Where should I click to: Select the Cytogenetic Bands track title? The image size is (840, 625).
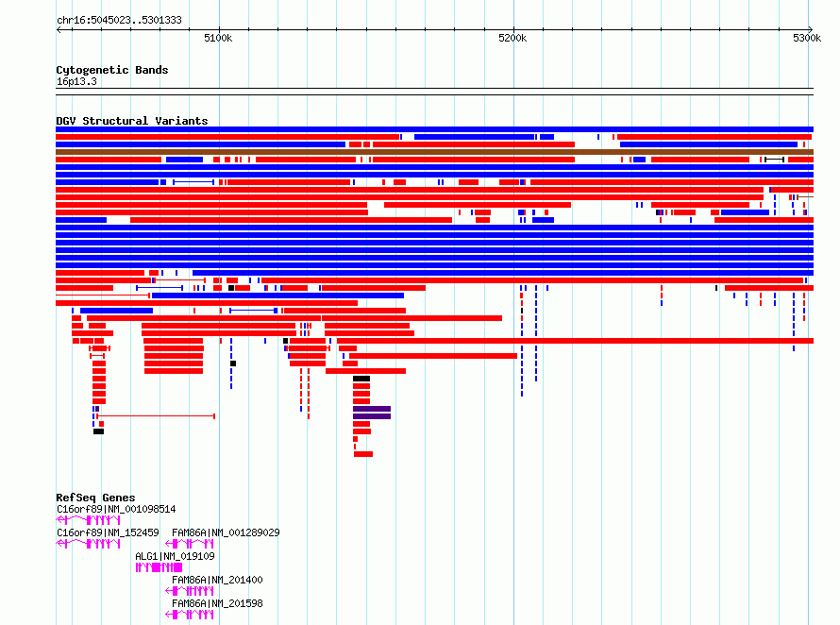click(112, 70)
